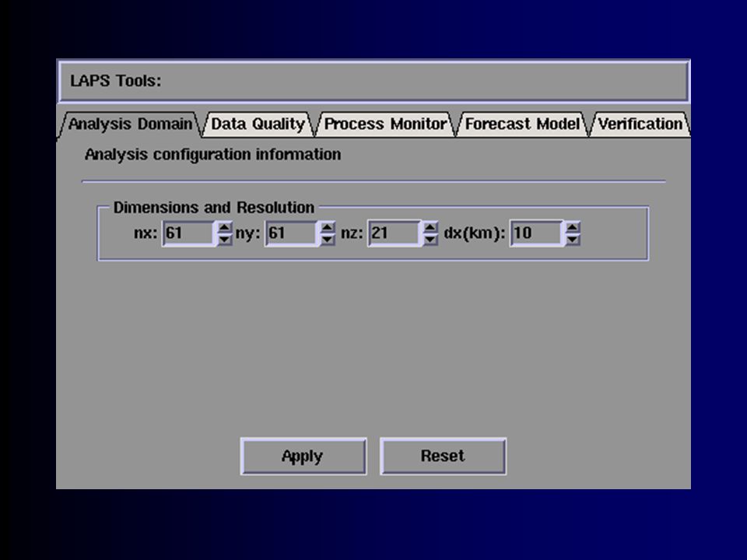The image size is (747, 560).
Task: Click the 'Analysis configuration information' text
Action: tap(212, 155)
